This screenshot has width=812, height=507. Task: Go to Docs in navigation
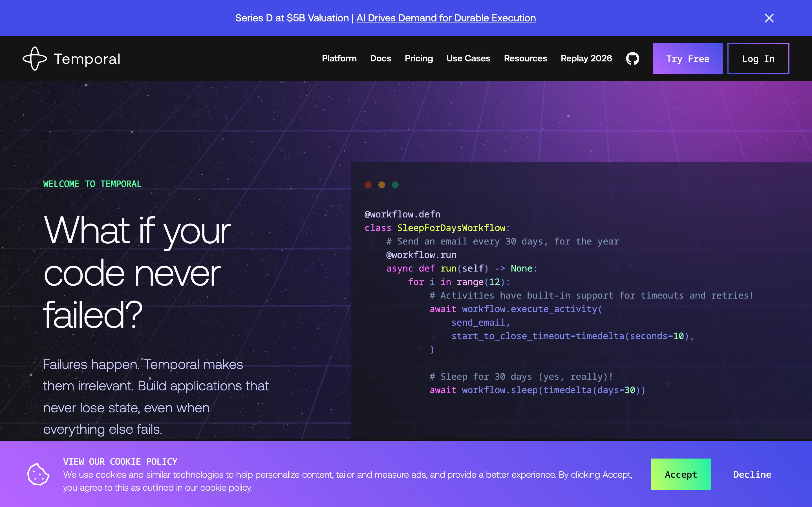381,59
